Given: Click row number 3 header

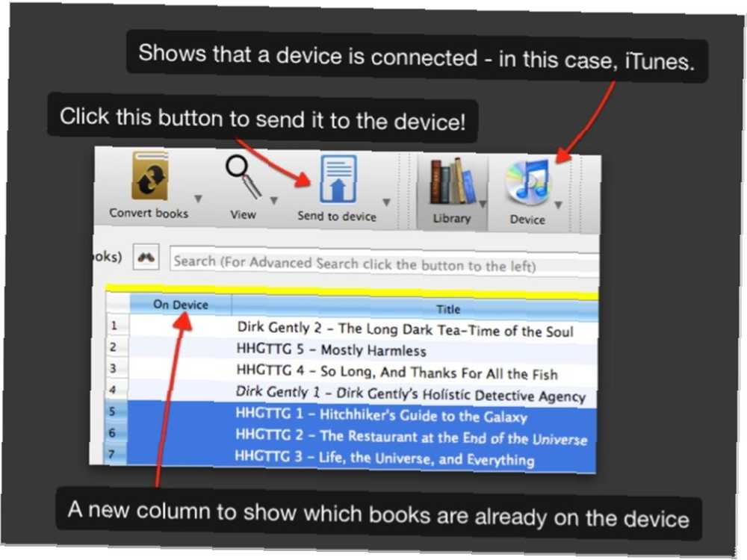Looking at the screenshot, I should coord(117,369).
